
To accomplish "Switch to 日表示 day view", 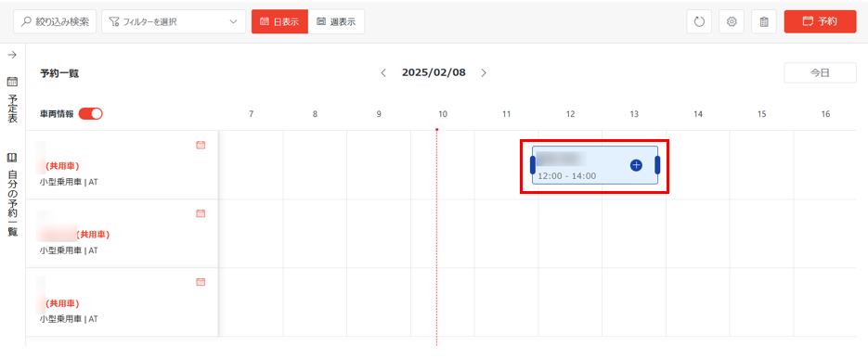I will [x=279, y=21].
